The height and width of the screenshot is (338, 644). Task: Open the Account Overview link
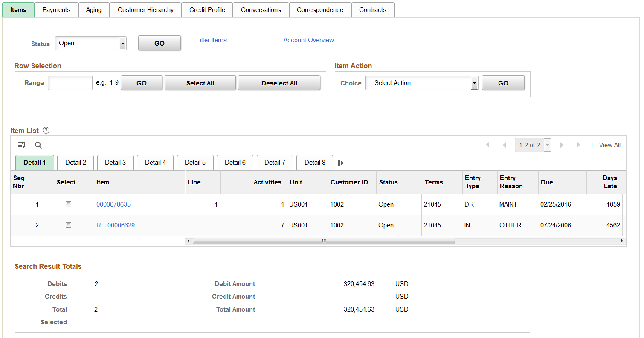coord(308,40)
